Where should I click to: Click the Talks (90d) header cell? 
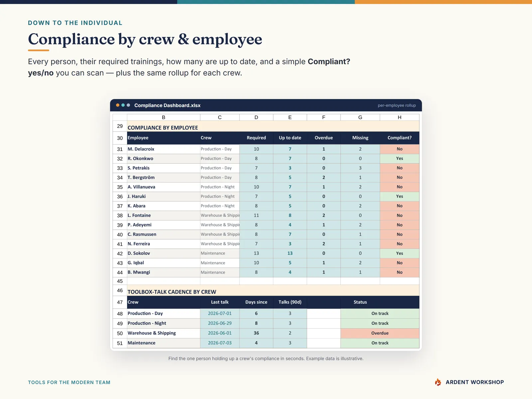(x=290, y=302)
